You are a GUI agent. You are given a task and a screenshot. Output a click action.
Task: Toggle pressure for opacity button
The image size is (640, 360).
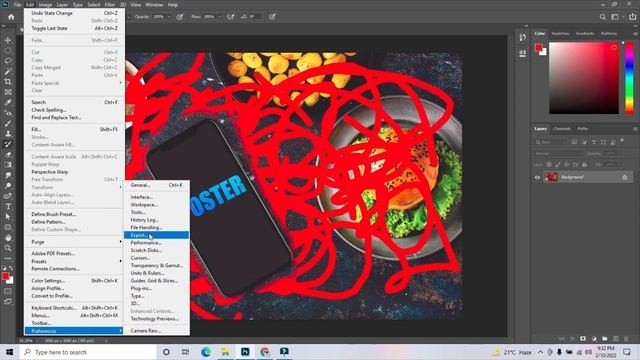coord(180,17)
